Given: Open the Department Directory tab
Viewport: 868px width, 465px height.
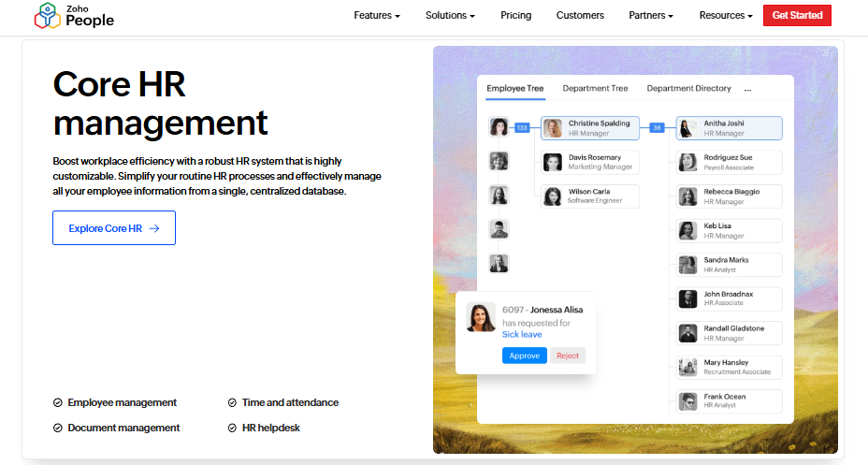Looking at the screenshot, I should [688, 89].
